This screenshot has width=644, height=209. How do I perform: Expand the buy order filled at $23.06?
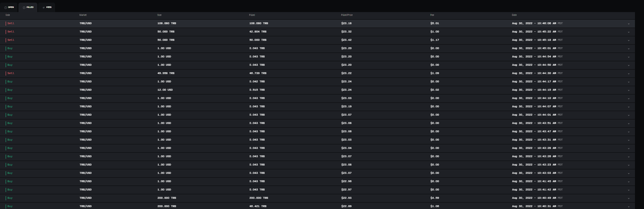tap(629, 132)
